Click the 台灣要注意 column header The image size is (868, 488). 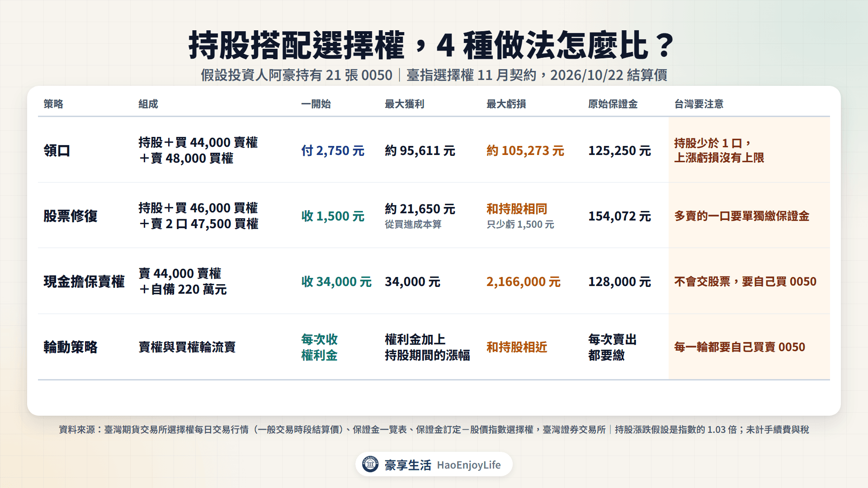[x=699, y=104]
